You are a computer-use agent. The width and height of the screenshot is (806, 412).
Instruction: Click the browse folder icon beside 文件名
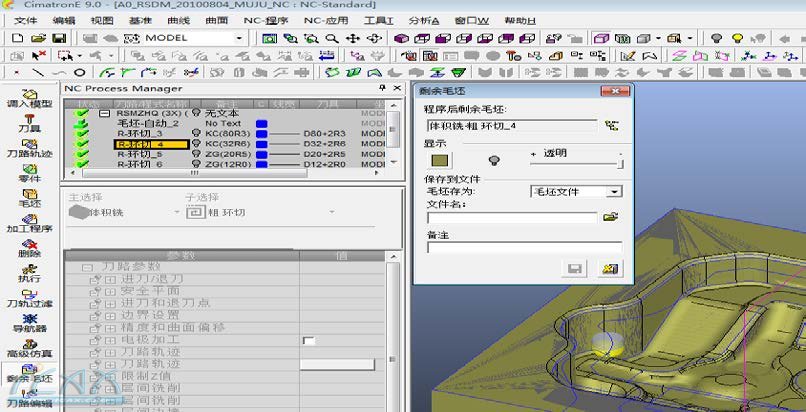click(x=610, y=216)
